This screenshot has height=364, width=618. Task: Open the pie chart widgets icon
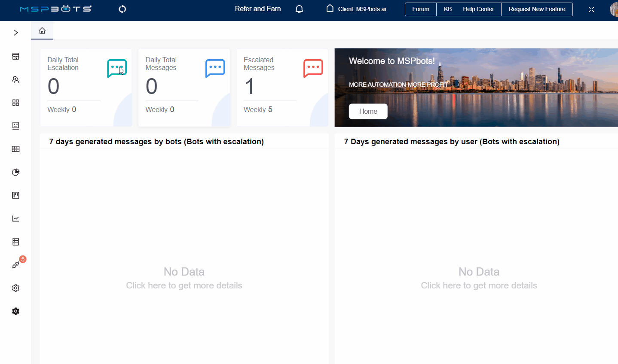(16, 172)
